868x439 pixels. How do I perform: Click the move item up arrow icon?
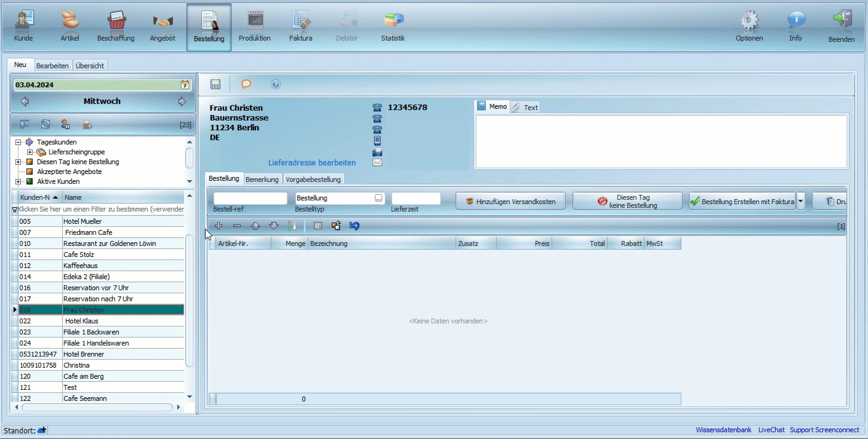tap(255, 225)
